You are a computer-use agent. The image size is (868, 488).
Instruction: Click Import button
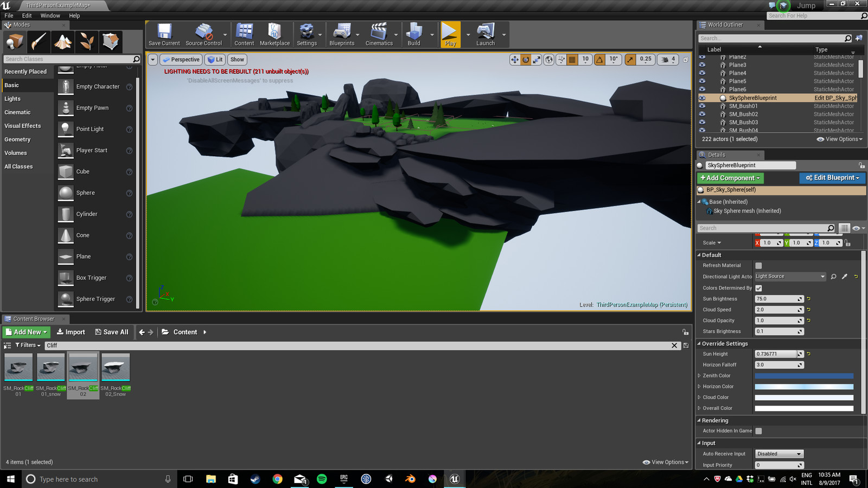[x=71, y=332]
